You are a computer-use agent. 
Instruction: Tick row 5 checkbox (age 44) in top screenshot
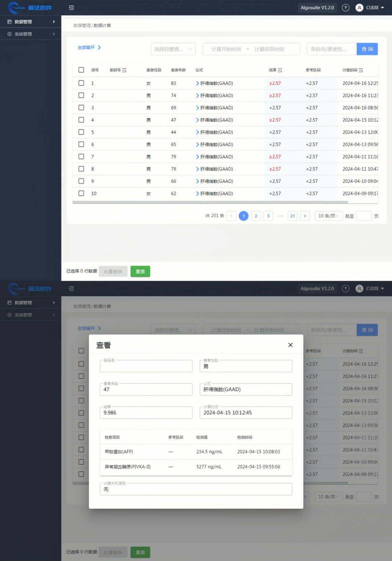pos(81,132)
